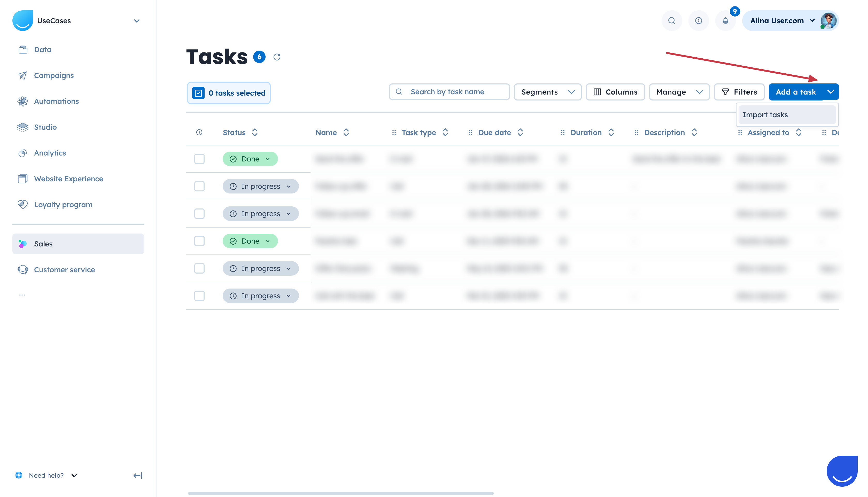Click the refresh icon next to Tasks

pyautogui.click(x=277, y=57)
